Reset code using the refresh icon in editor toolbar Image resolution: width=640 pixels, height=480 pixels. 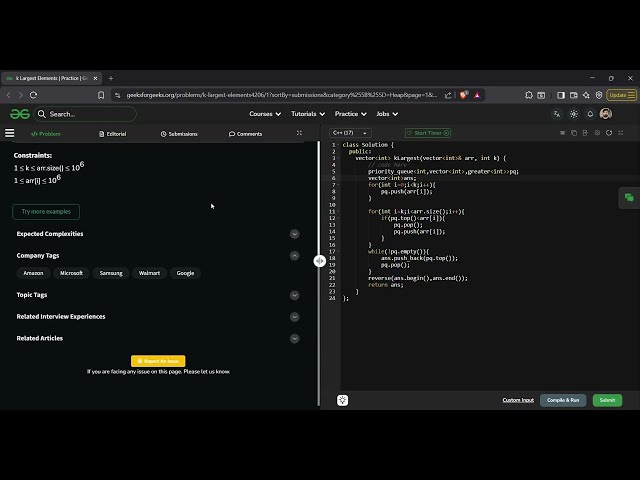point(609,133)
